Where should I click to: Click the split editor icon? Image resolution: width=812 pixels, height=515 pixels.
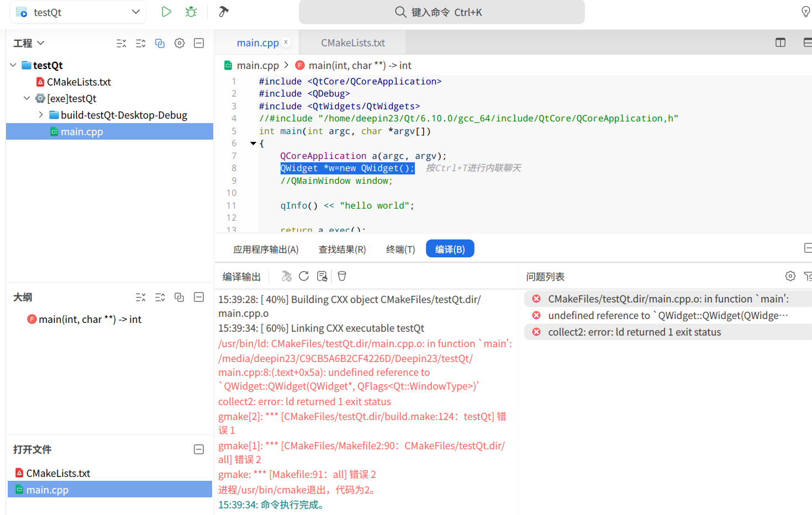(x=781, y=43)
